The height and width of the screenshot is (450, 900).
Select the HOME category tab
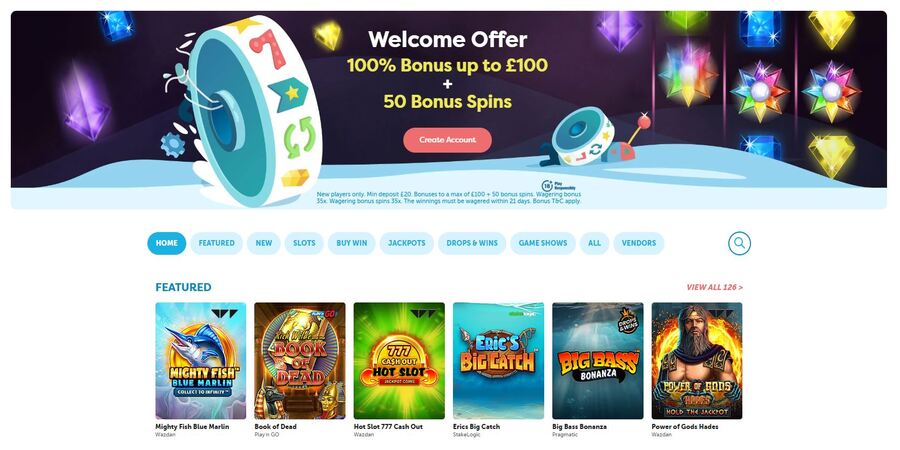(166, 243)
